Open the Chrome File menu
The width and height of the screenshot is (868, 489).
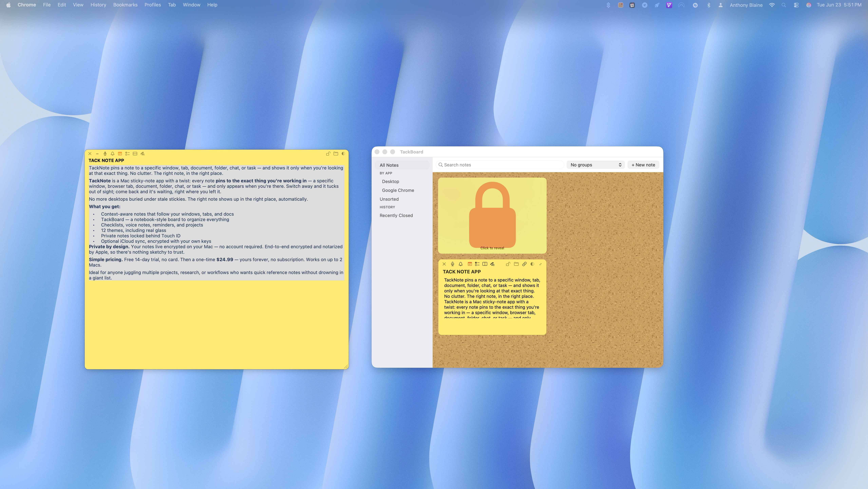(x=47, y=5)
